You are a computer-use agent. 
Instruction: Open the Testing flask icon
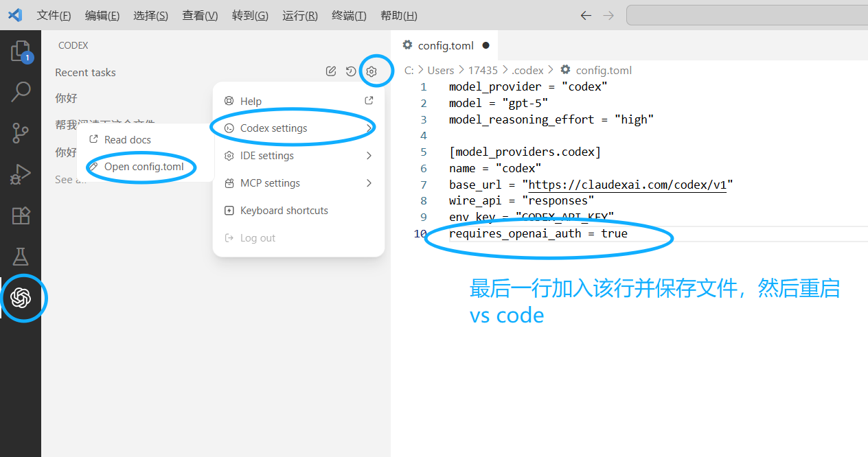(21, 257)
